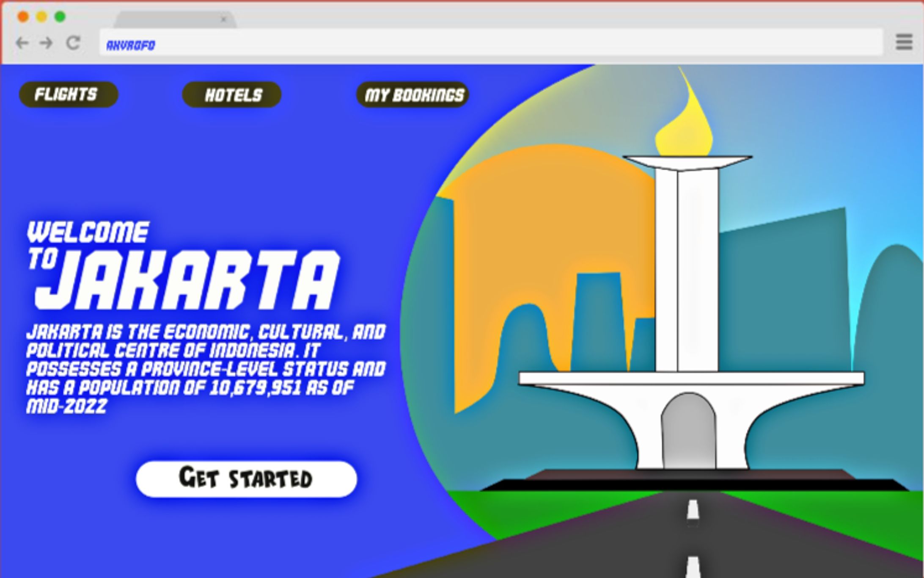924x578 pixels.
Task: Open the browser hamburger menu
Action: (x=904, y=42)
